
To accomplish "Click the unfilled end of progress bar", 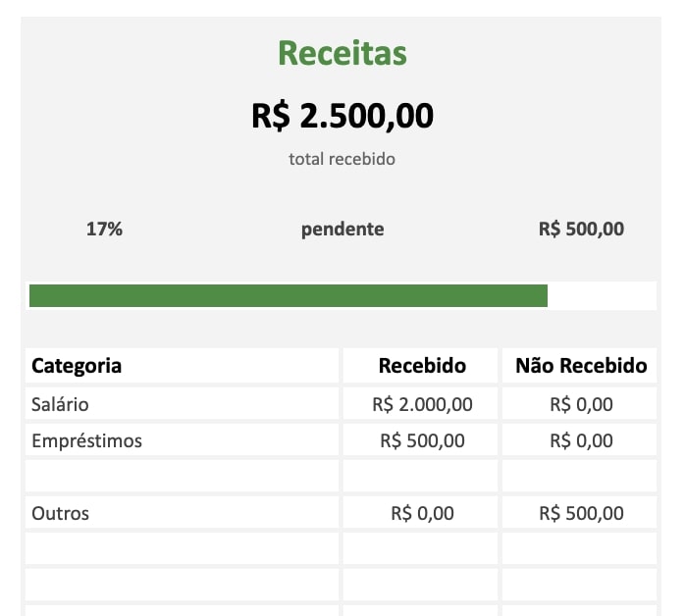I will 602,295.
